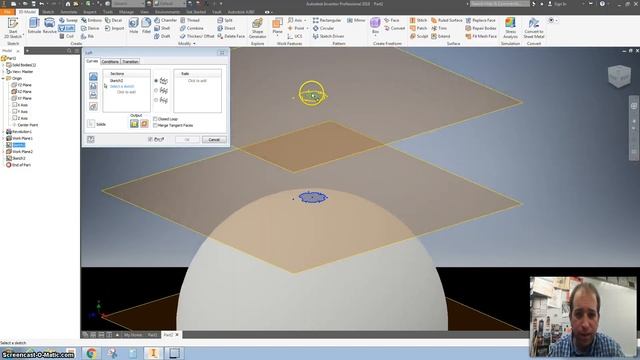Choose the Sweep tool

68,20
